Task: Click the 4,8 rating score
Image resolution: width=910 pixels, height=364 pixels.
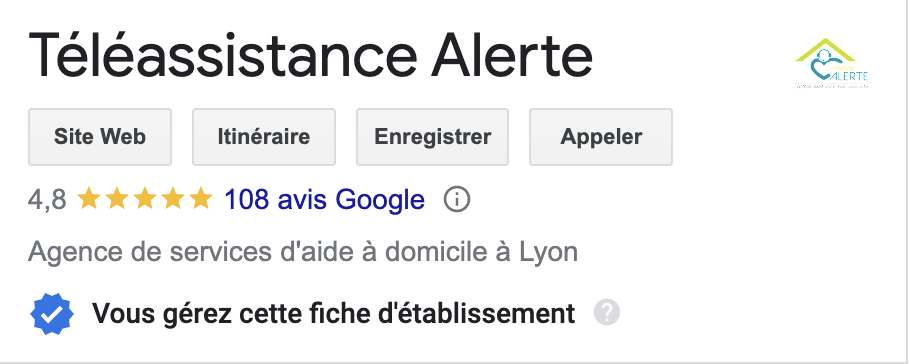Action: [47, 200]
